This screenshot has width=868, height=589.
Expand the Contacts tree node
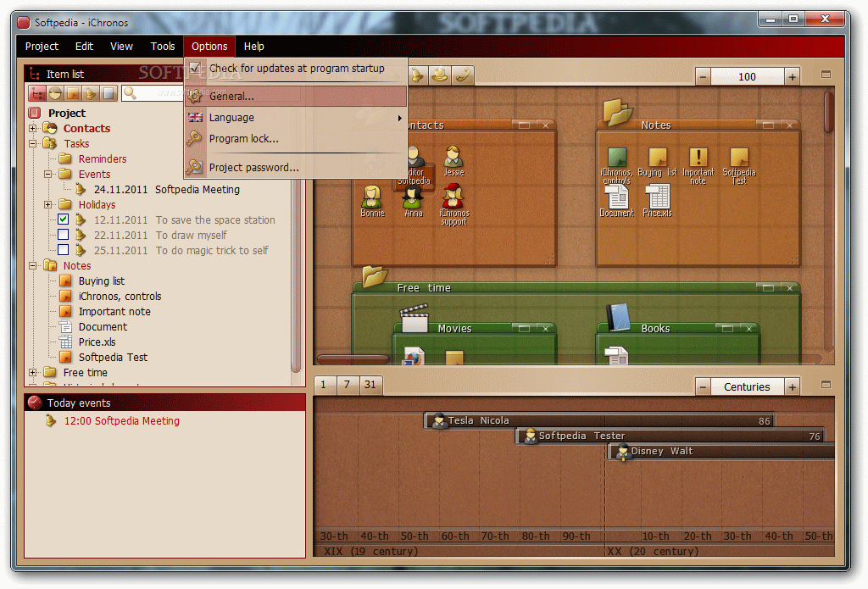(33, 129)
